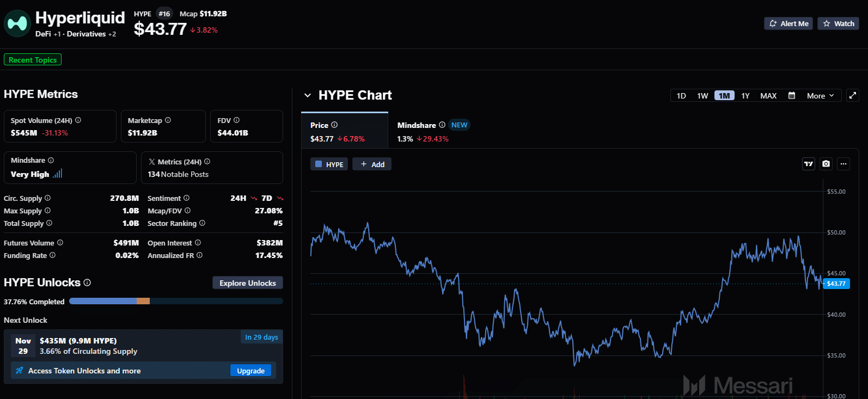Click the Next Unlock label
868x399 pixels.
coord(26,320)
